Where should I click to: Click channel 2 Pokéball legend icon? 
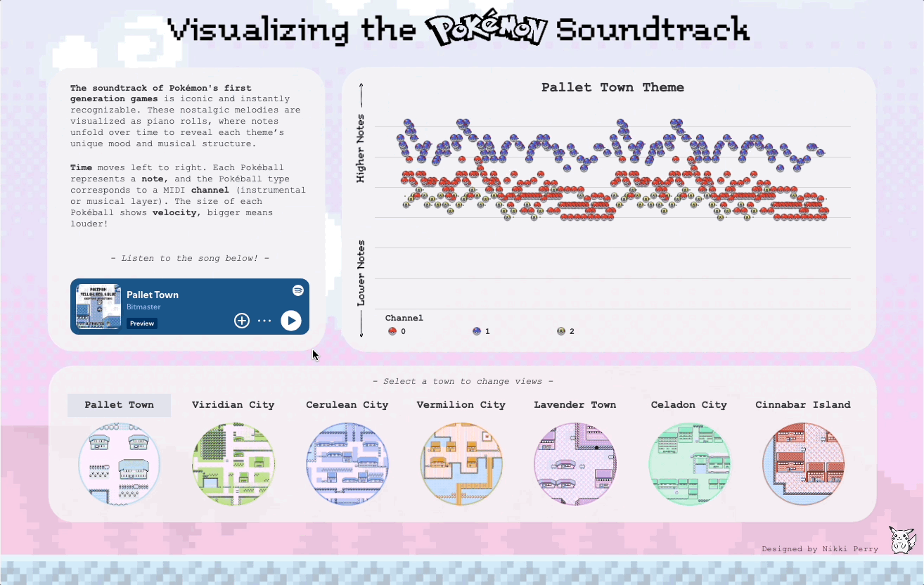[x=561, y=331]
